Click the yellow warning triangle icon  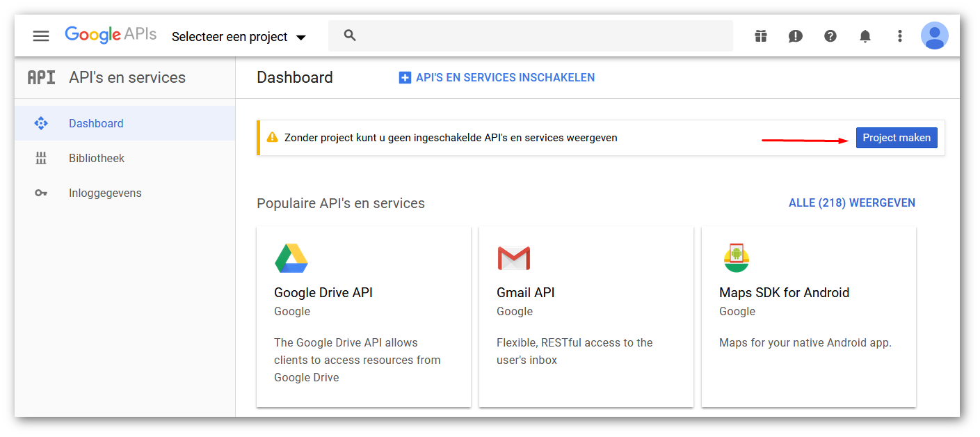pos(272,137)
